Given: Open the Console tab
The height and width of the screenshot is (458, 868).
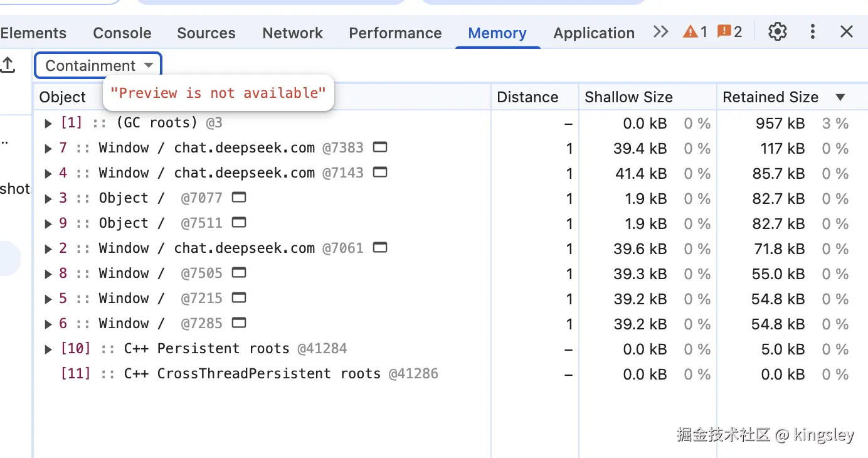Looking at the screenshot, I should (x=122, y=33).
